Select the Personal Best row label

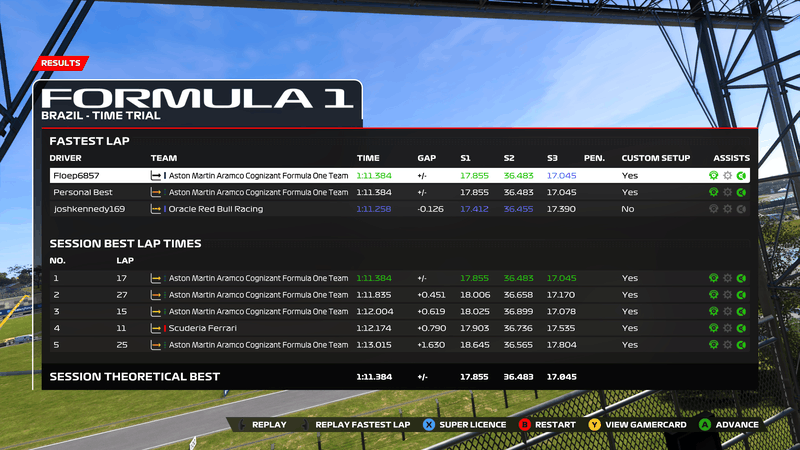pyautogui.click(x=83, y=192)
